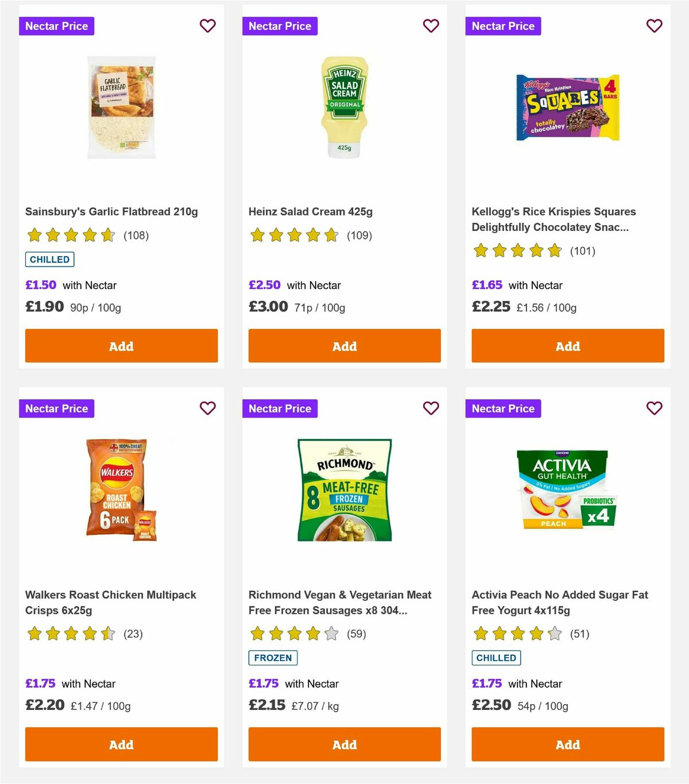The image size is (689, 784).
Task: Add the Kellogg's Squares snack bars
Action: (x=567, y=346)
